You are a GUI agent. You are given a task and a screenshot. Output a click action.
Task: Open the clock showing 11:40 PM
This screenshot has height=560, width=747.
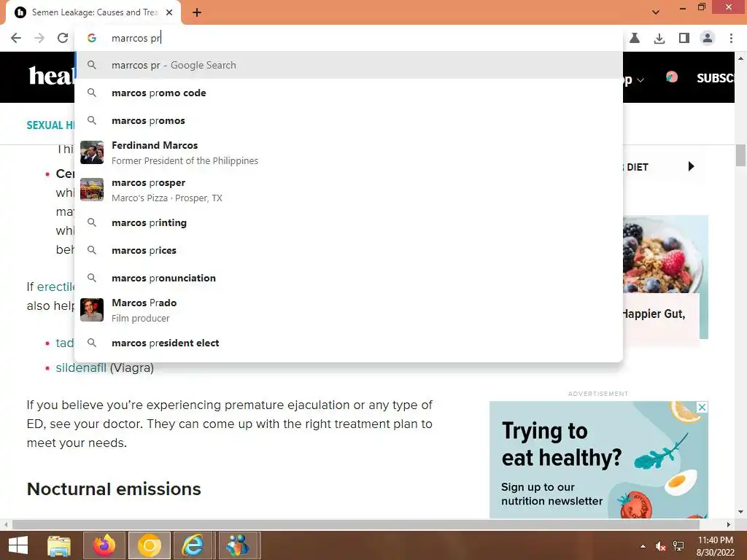[715, 546]
